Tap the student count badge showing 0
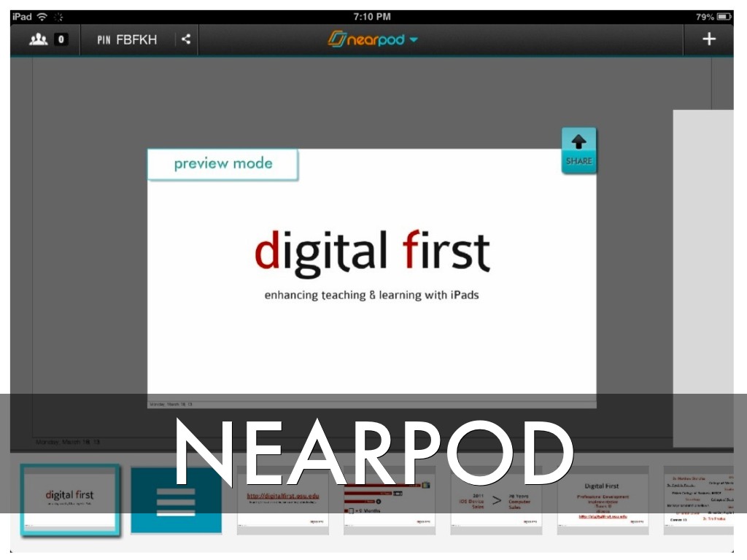 point(61,39)
